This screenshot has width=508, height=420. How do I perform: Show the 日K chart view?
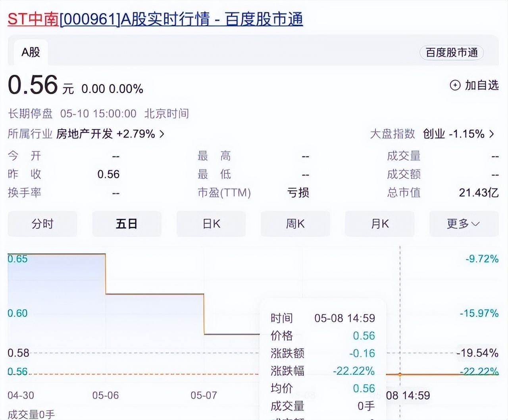(x=211, y=224)
